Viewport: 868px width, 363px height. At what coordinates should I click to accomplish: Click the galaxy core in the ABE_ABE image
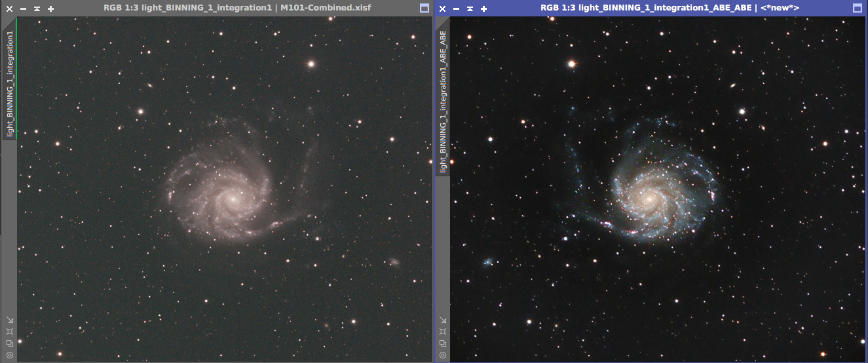tap(649, 196)
